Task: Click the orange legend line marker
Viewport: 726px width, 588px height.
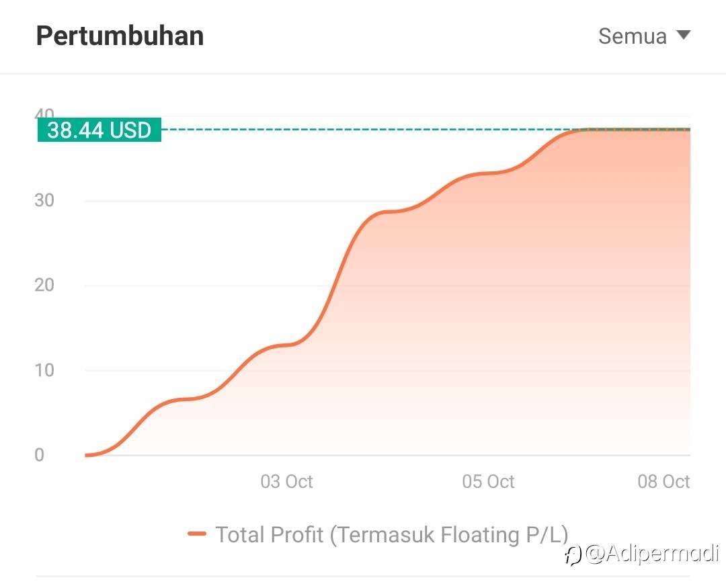Action: (197, 534)
